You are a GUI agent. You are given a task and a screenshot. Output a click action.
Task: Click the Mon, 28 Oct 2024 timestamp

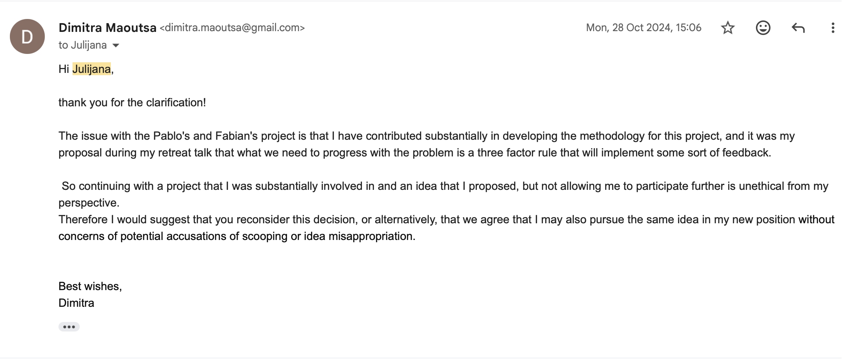point(644,28)
